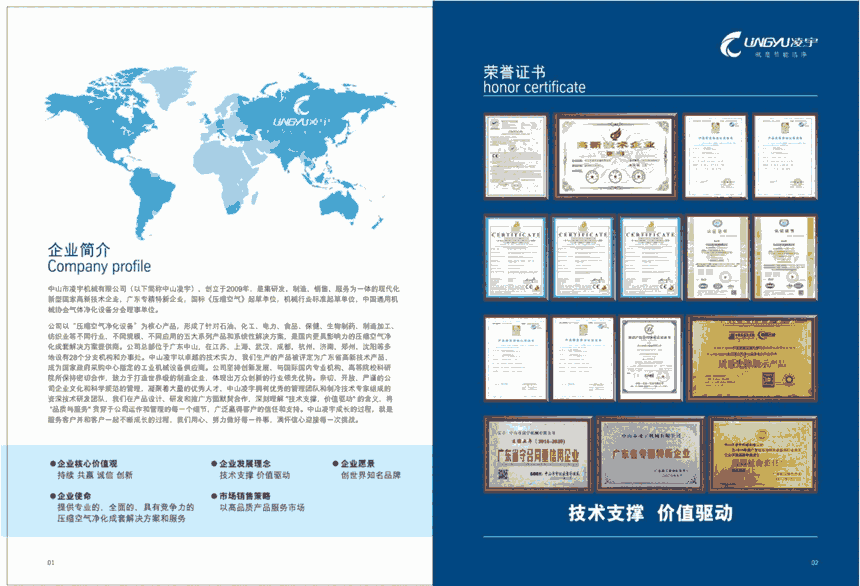860x586 pixels.
Task: Open the first certificate in the top row
Action: click(x=516, y=156)
